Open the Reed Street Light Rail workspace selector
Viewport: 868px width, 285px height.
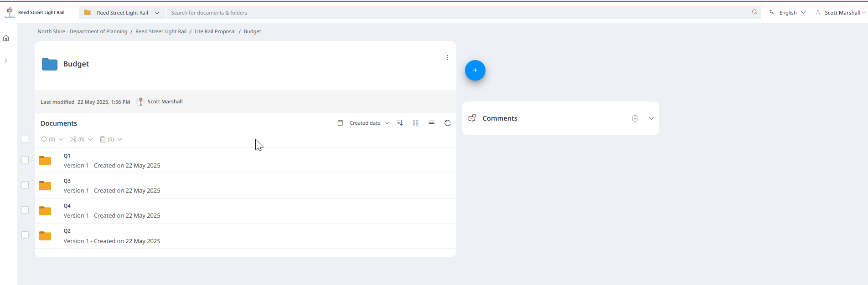tap(122, 13)
